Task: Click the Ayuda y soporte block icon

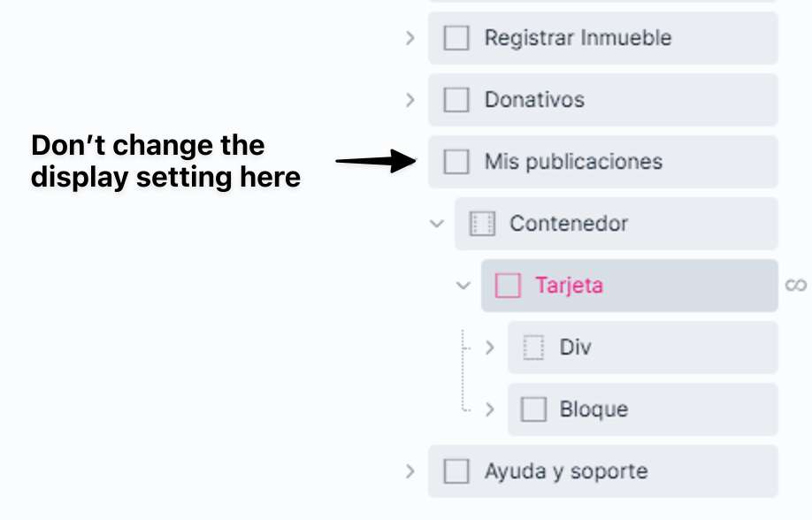Action: click(456, 471)
